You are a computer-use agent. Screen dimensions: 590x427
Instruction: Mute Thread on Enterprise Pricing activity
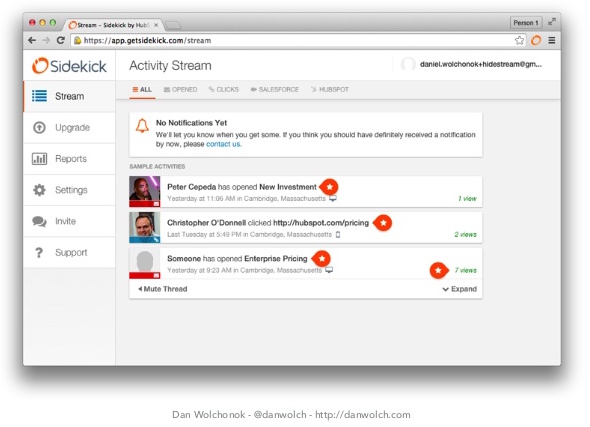(163, 289)
